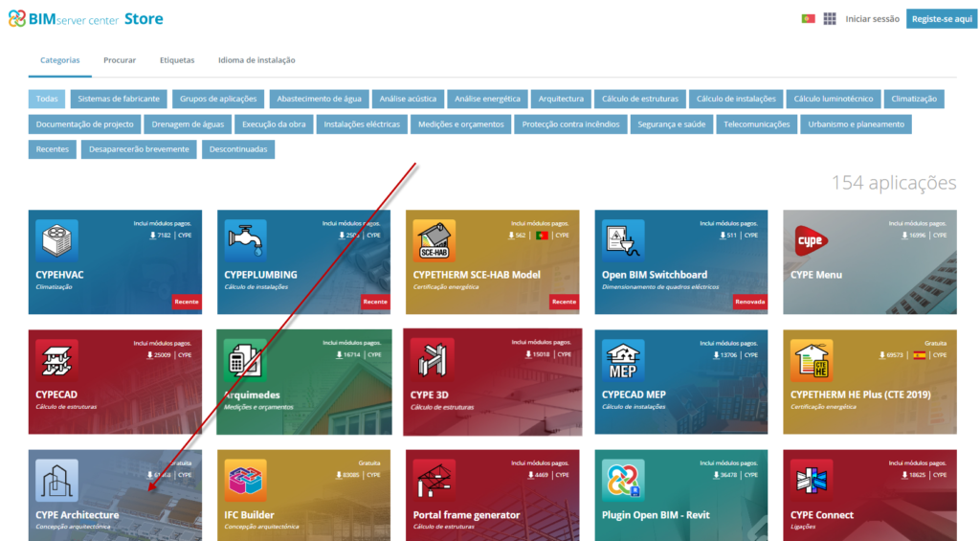Click the Registe-se aqui button
The image size is (980, 541).
[x=942, y=19]
